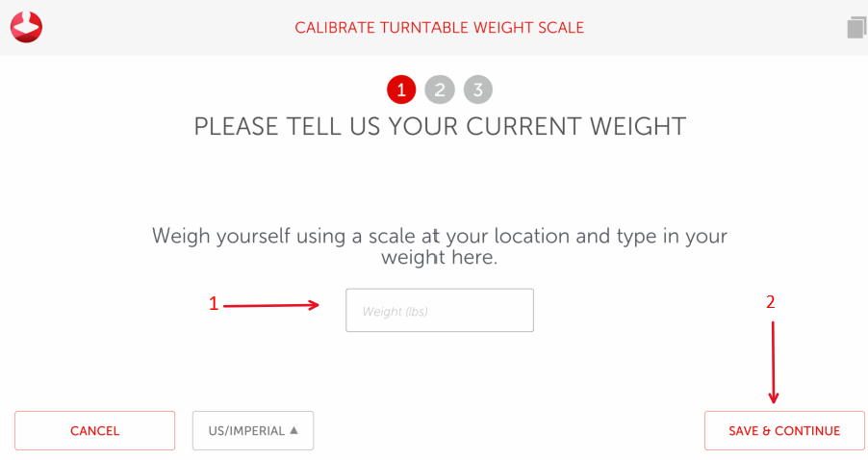
Task: Click the red annotation number 2
Action: 770,301
